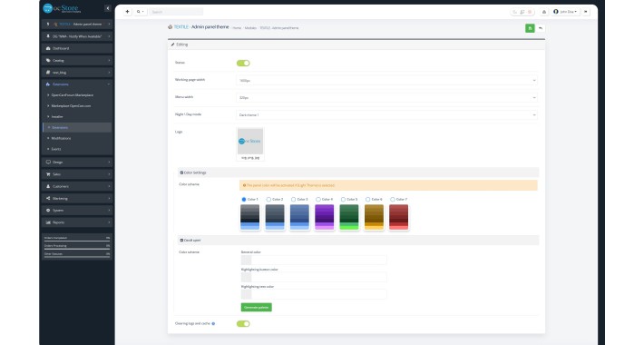
Task: Click the Modules breadcrumb link
Action: coord(250,28)
